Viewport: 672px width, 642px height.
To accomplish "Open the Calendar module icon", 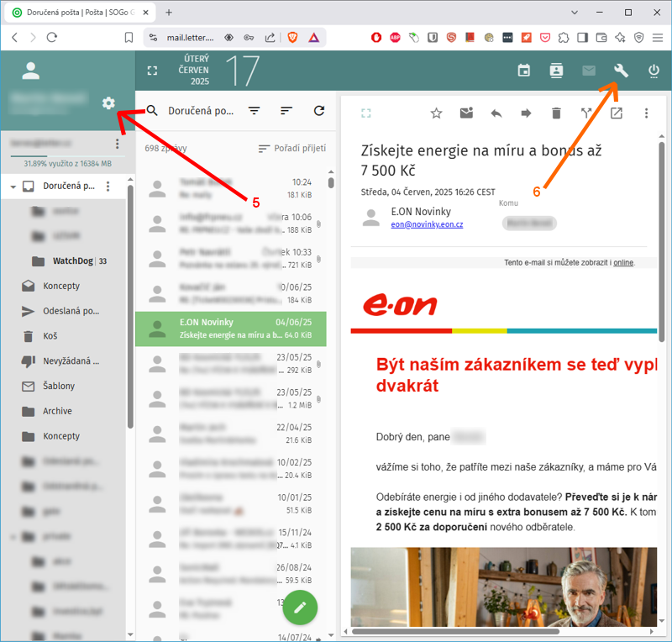I will [x=524, y=71].
